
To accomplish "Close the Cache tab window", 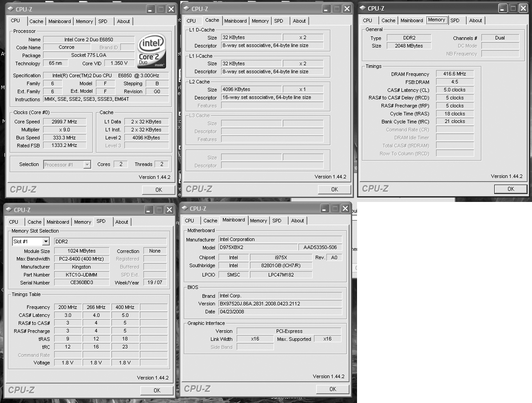I will click(347, 9).
